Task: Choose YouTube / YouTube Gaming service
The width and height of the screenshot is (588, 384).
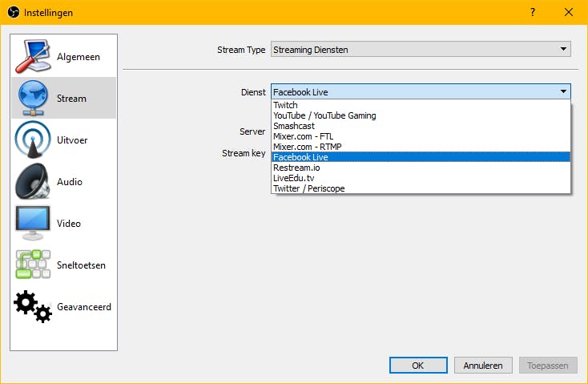Action: click(421, 115)
